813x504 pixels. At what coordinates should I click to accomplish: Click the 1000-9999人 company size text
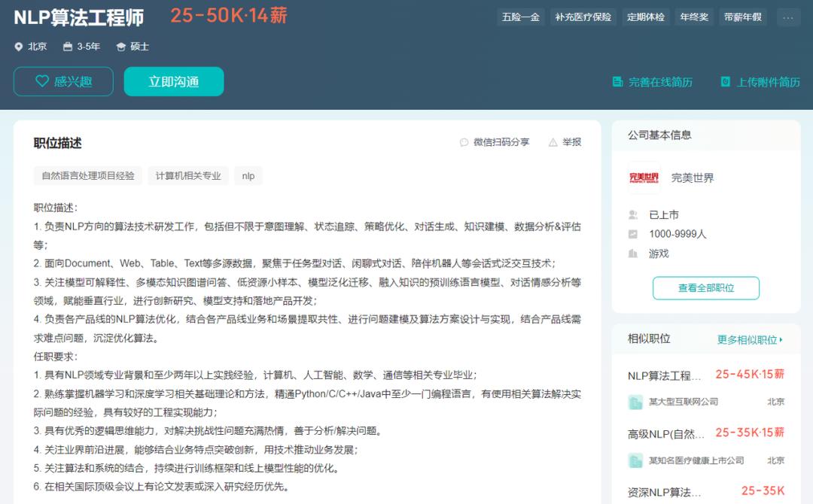677,234
